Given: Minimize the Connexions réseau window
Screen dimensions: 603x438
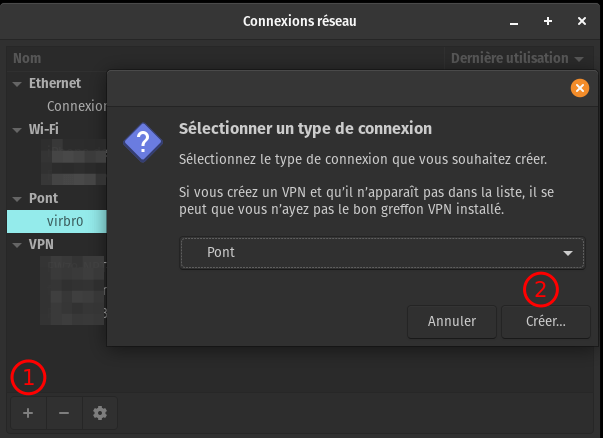Looking at the screenshot, I should tap(516, 21).
